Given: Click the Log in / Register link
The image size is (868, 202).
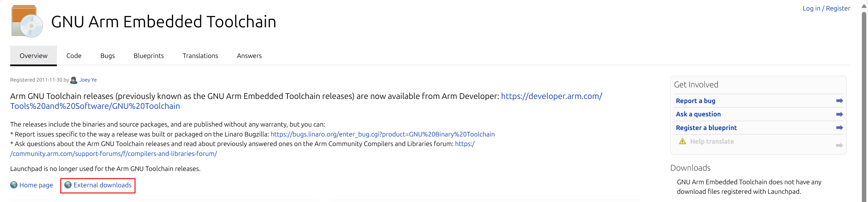Looking at the screenshot, I should coord(826,9).
